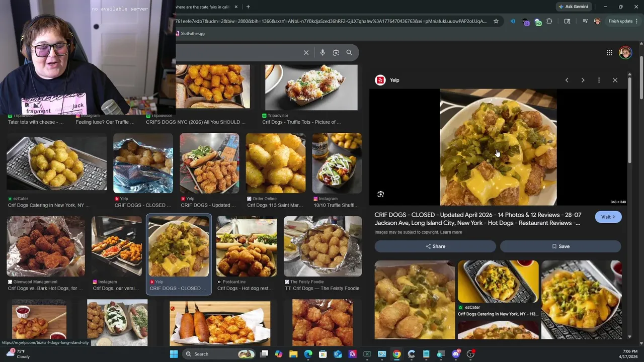The image size is (644, 362).
Task: Open the Postcard.inc hot dog image
Action: (247, 246)
